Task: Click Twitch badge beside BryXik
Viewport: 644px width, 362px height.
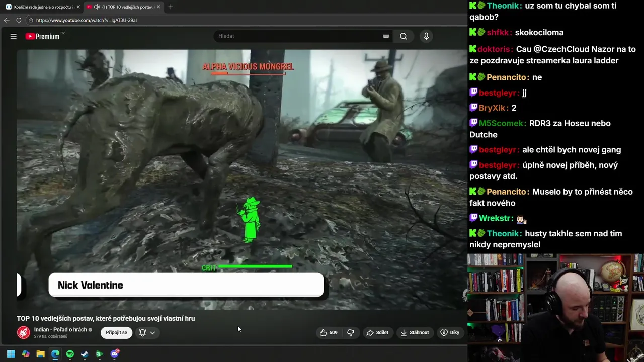Action: (473, 108)
